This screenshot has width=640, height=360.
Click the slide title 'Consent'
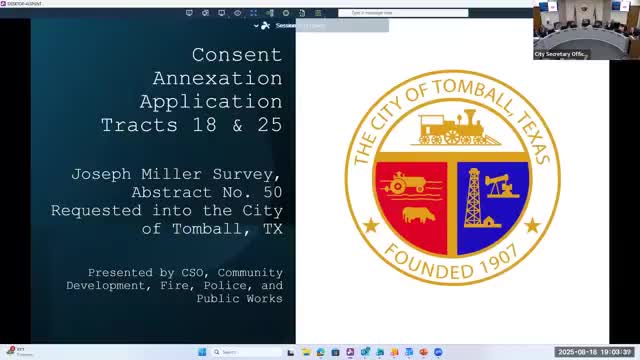(237, 55)
